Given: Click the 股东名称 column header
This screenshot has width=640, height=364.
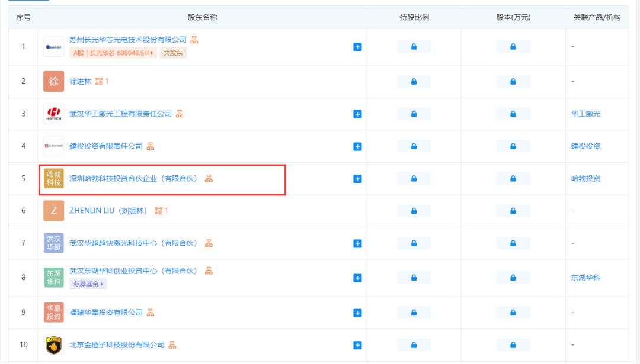Looking at the screenshot, I should pos(203,17).
